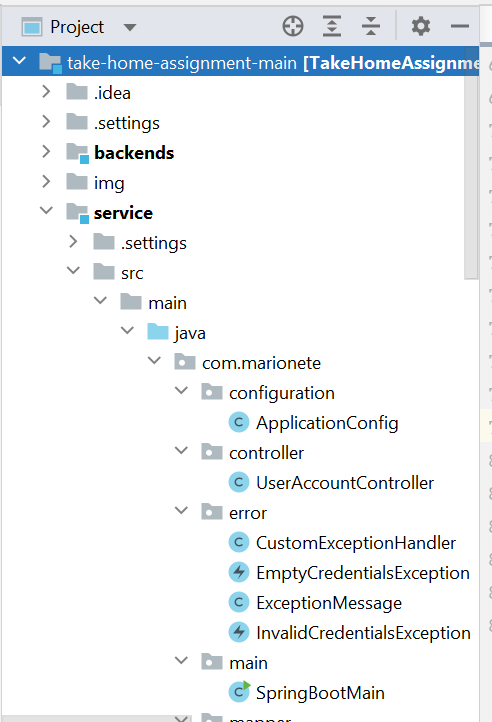Collapse the main folder under src

pos(100,301)
